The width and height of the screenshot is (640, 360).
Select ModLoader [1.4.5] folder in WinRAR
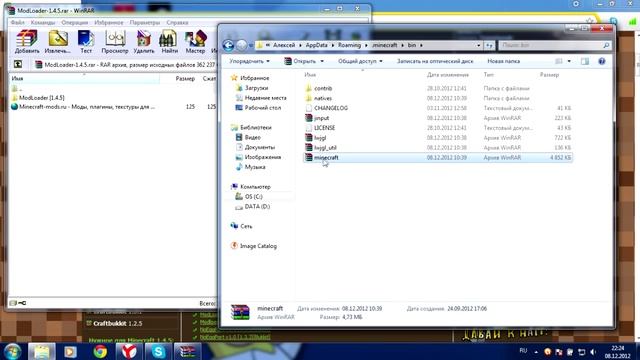(38, 98)
